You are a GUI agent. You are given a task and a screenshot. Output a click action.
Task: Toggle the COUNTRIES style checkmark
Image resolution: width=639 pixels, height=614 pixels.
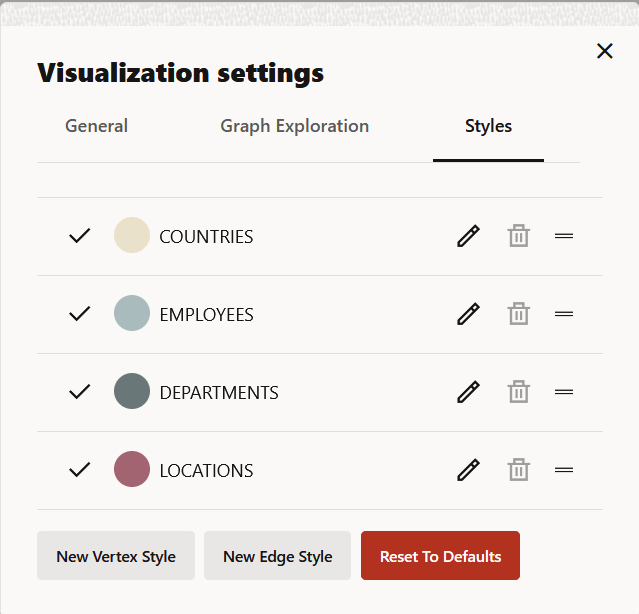pos(80,236)
